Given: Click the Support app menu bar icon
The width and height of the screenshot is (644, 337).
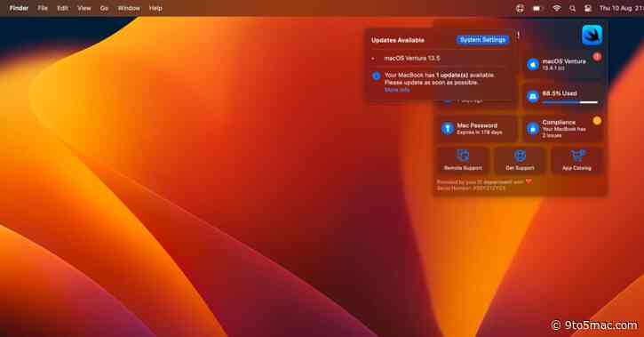Looking at the screenshot, I should point(520,8).
